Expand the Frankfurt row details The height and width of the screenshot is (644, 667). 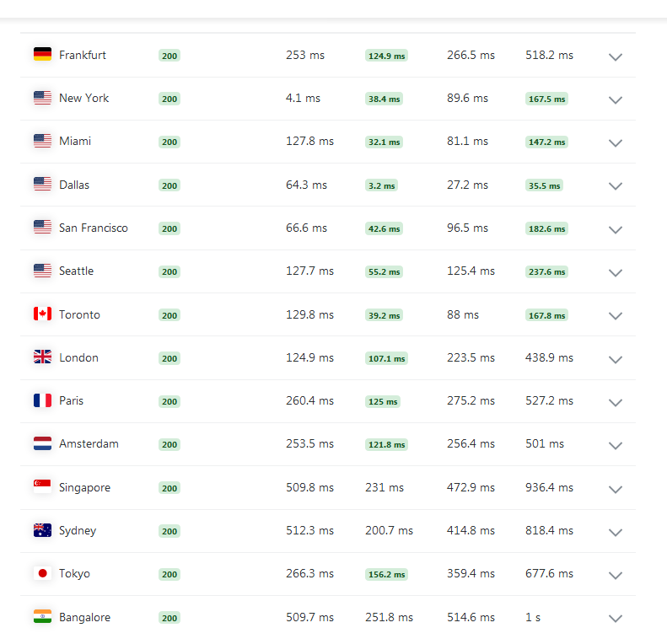[615, 56]
